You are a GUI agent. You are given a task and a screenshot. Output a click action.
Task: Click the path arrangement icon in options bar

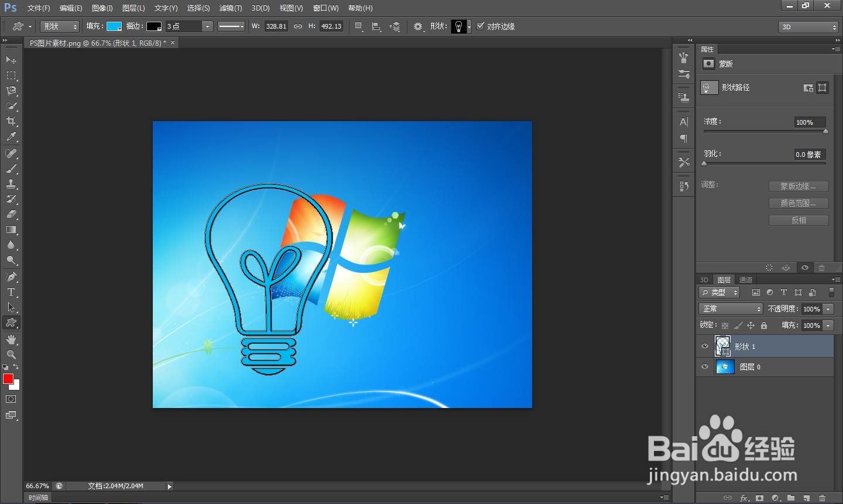(395, 26)
